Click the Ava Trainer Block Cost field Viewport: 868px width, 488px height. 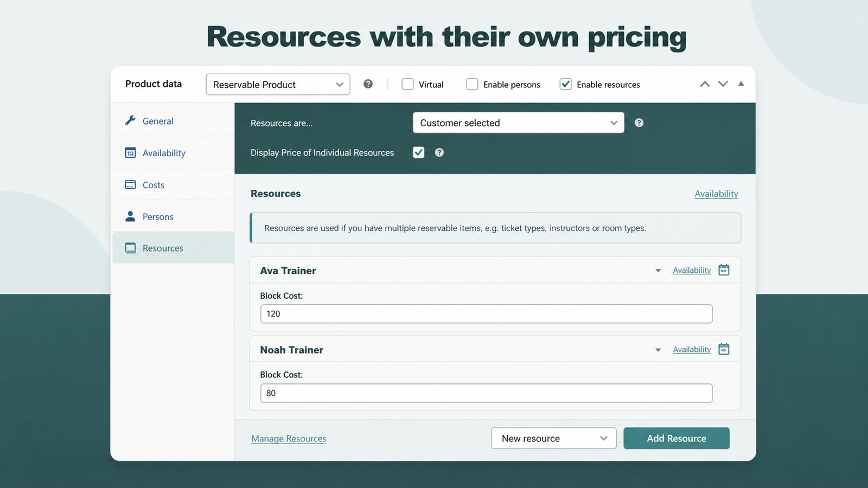pos(486,314)
